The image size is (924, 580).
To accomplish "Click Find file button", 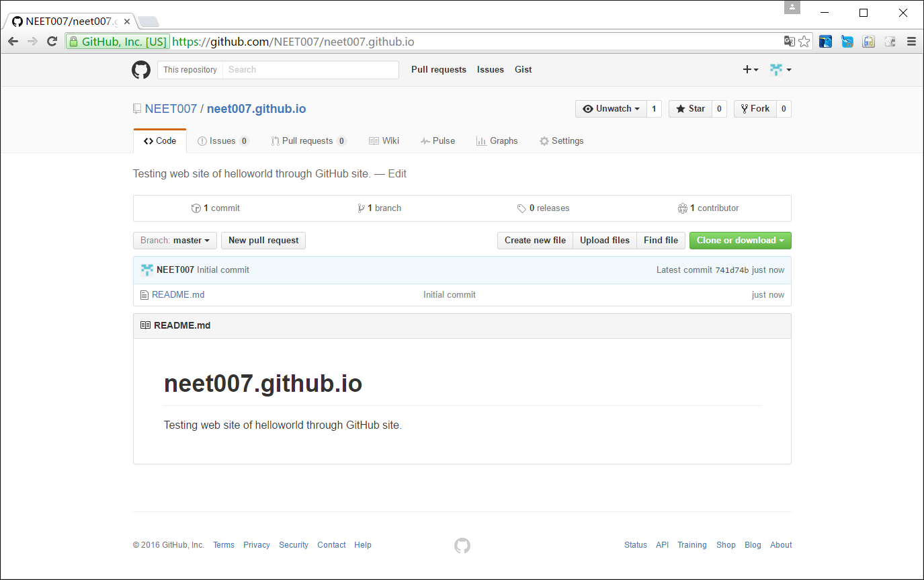I will tap(661, 241).
